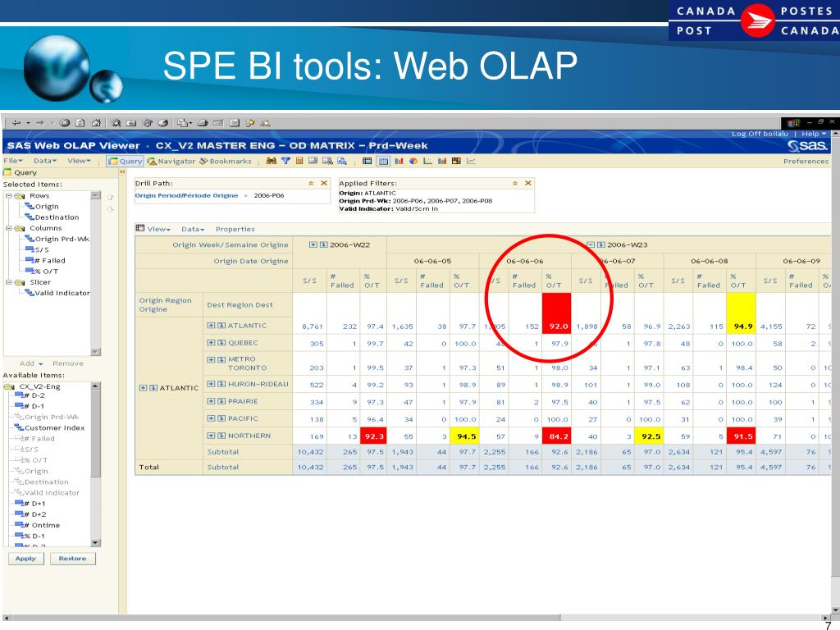Move selected item up arrow
The height and width of the screenshot is (630, 840).
(x=111, y=197)
